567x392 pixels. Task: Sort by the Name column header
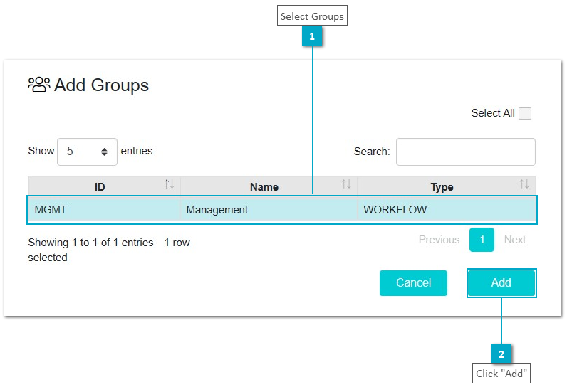click(x=269, y=187)
